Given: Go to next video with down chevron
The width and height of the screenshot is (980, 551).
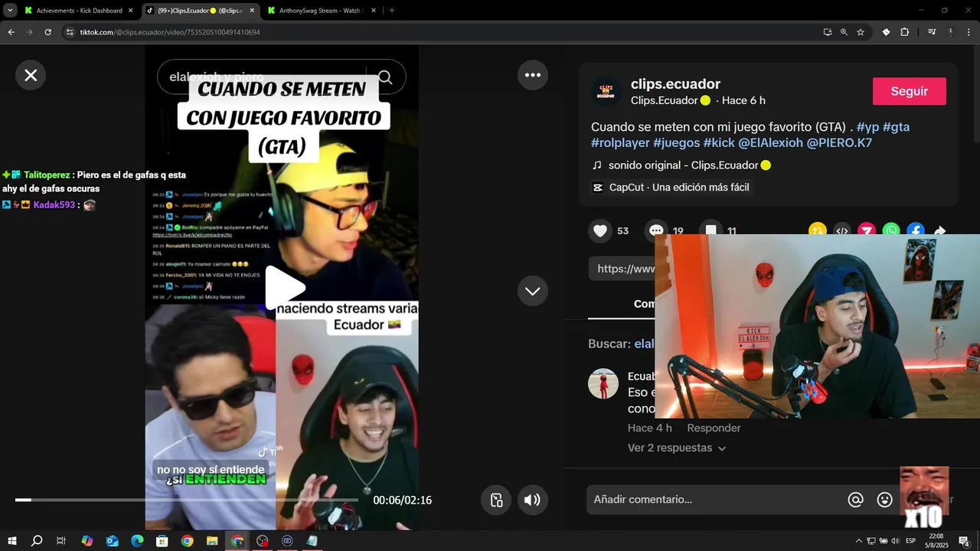Looking at the screenshot, I should click(x=533, y=291).
